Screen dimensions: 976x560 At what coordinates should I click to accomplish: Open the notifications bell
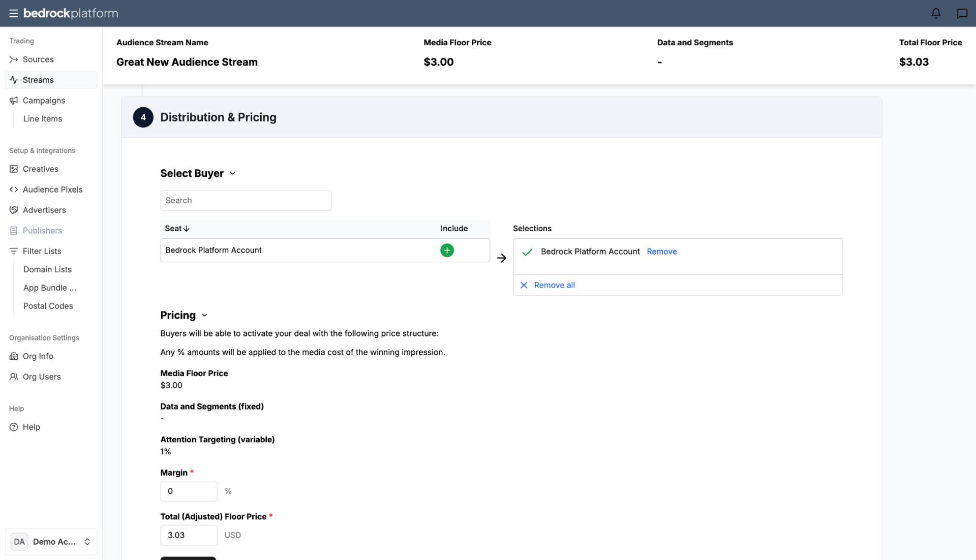936,13
